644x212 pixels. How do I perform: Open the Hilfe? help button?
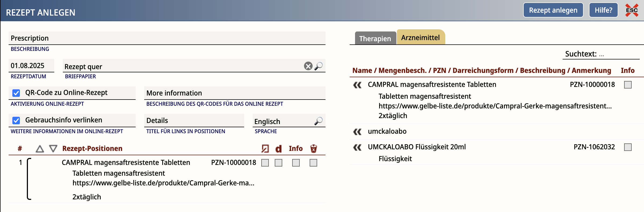coord(603,10)
